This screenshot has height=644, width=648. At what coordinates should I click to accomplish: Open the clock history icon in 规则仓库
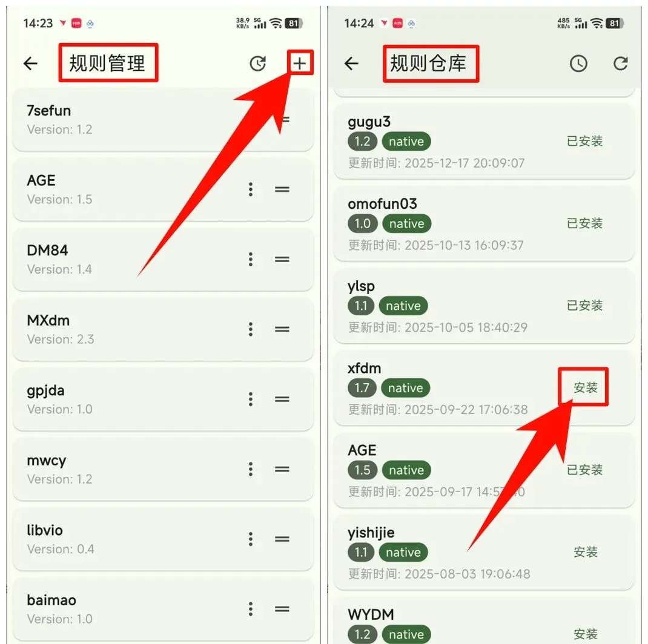pos(578,64)
